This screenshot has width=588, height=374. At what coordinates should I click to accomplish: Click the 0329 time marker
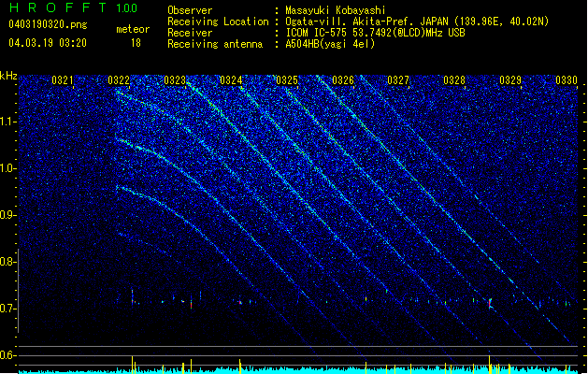point(510,80)
